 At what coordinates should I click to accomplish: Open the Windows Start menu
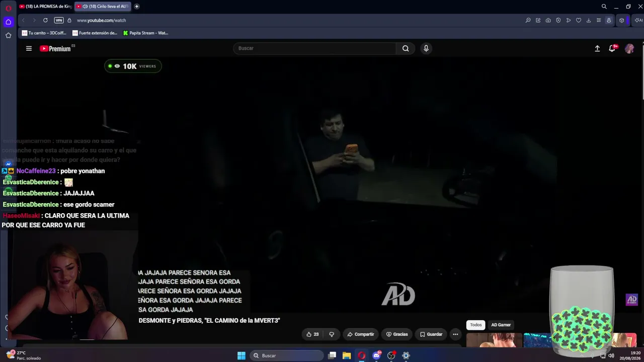pyautogui.click(x=242, y=355)
